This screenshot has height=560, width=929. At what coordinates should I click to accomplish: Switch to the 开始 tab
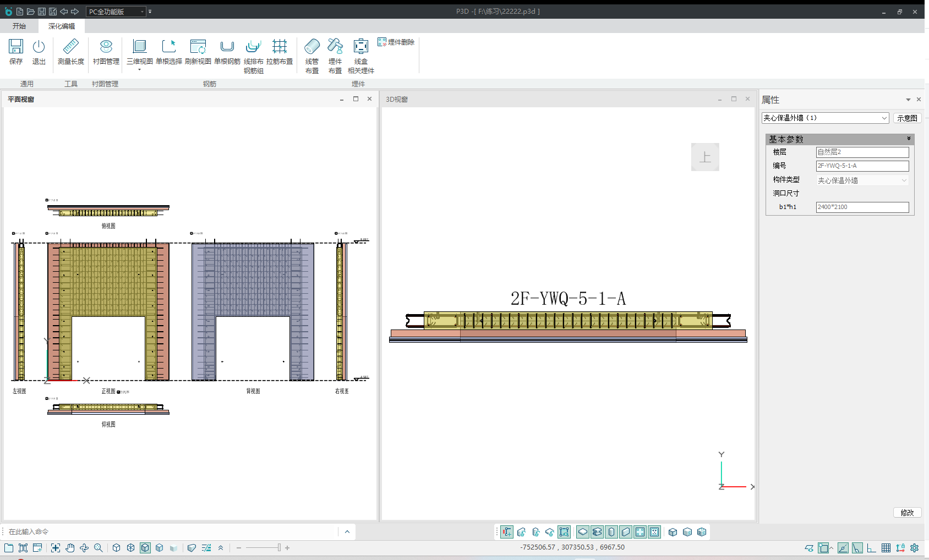coord(19,26)
